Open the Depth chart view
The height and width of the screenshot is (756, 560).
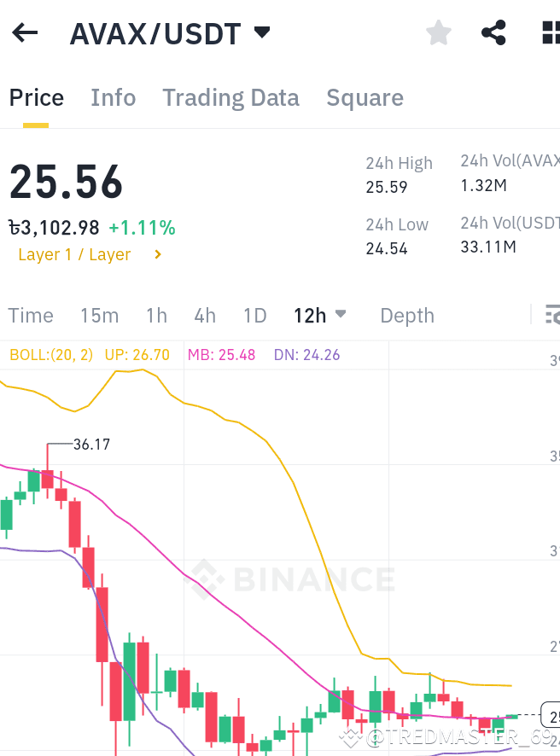(407, 315)
